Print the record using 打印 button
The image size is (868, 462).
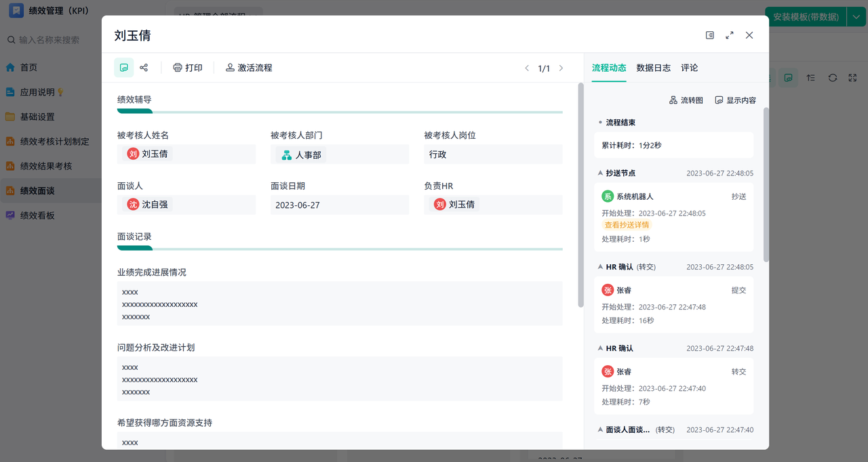(188, 68)
